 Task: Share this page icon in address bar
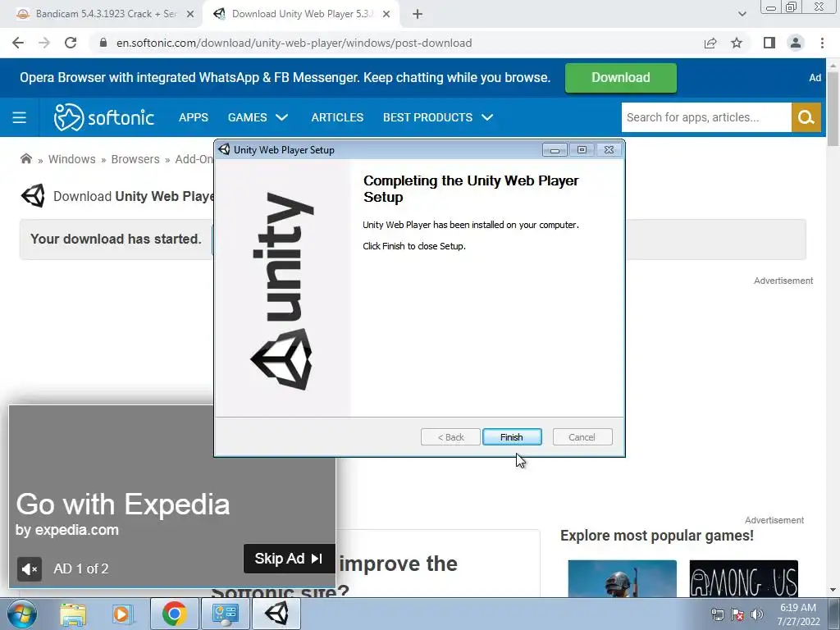710,43
